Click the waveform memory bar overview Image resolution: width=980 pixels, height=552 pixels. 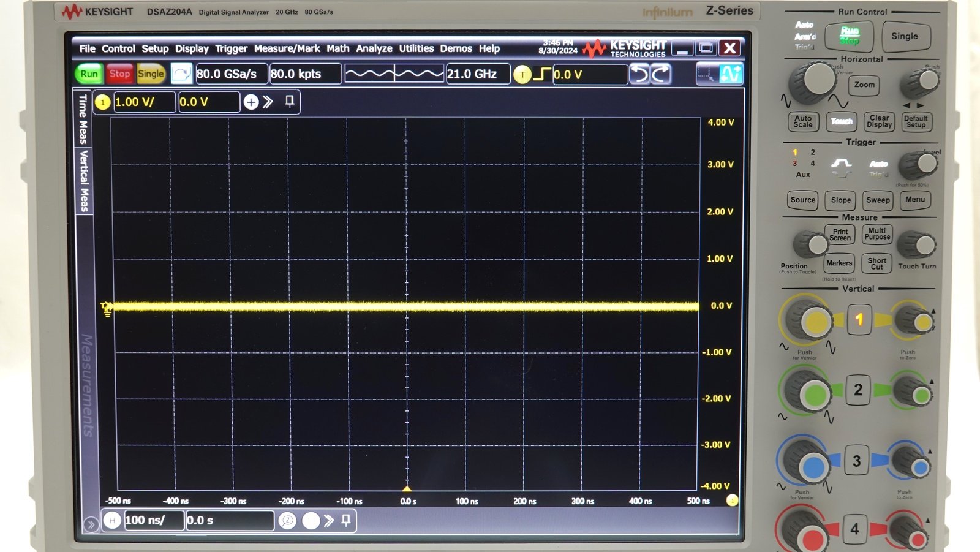click(x=394, y=74)
